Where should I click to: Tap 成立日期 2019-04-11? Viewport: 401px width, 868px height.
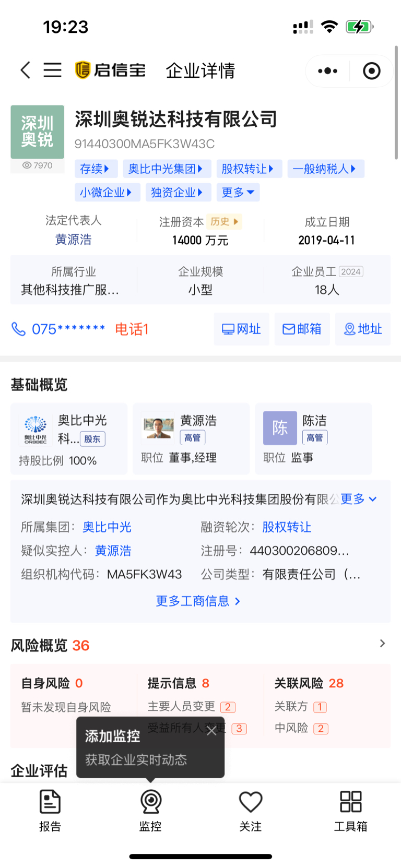(327, 240)
